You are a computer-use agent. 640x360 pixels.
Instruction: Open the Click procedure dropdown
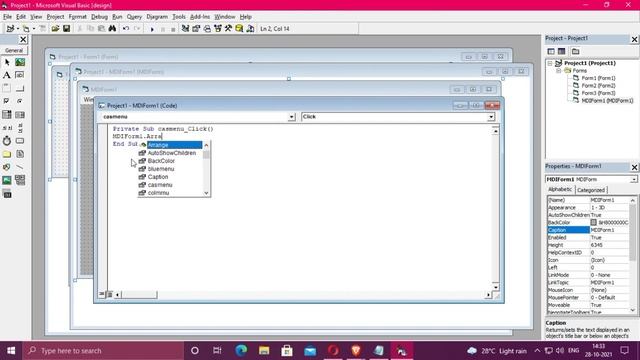(x=491, y=117)
